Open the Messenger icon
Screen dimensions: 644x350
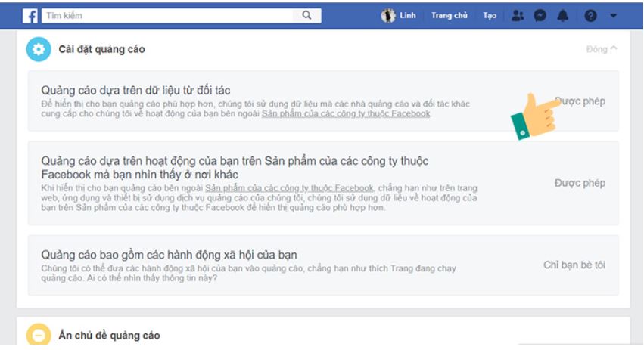540,16
